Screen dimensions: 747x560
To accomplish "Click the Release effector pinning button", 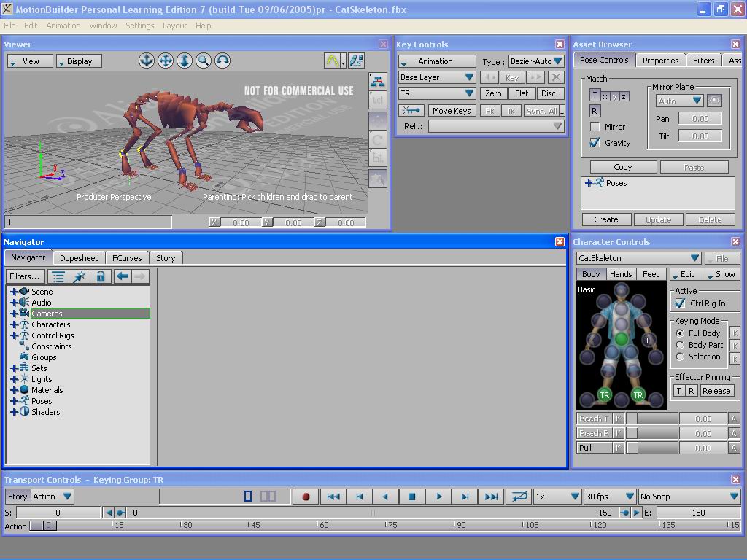I will pyautogui.click(x=716, y=391).
